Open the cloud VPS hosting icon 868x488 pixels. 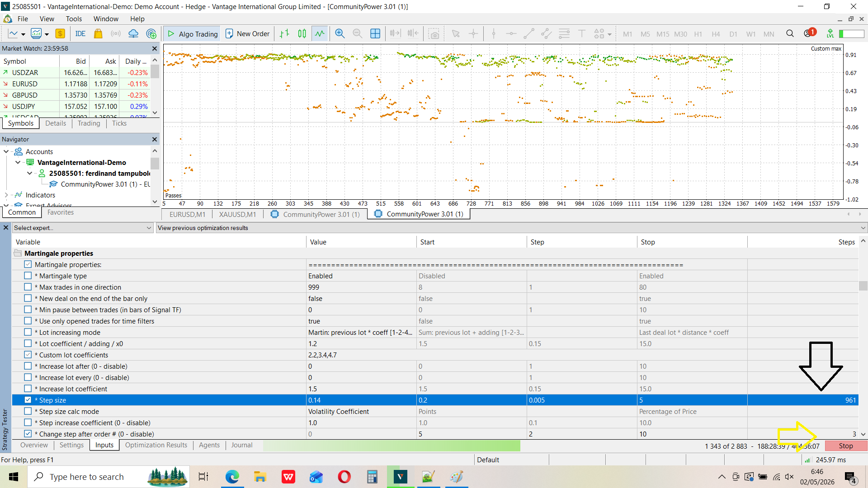click(x=133, y=34)
